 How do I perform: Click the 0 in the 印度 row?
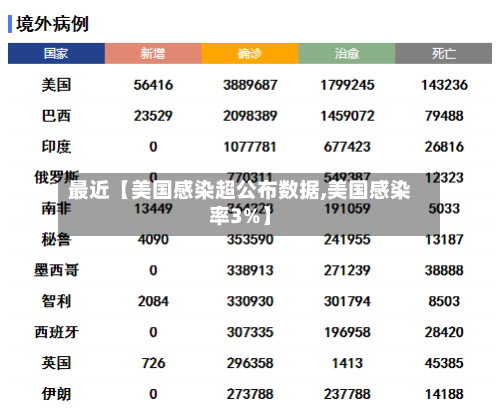153,147
